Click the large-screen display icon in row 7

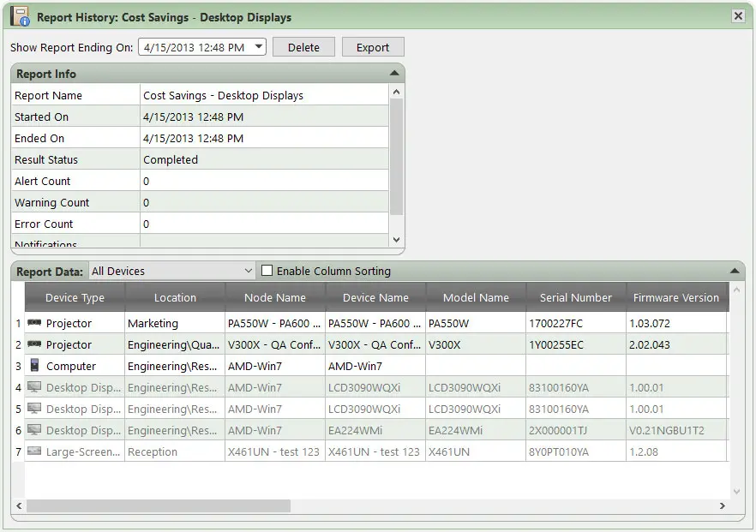pos(34,451)
